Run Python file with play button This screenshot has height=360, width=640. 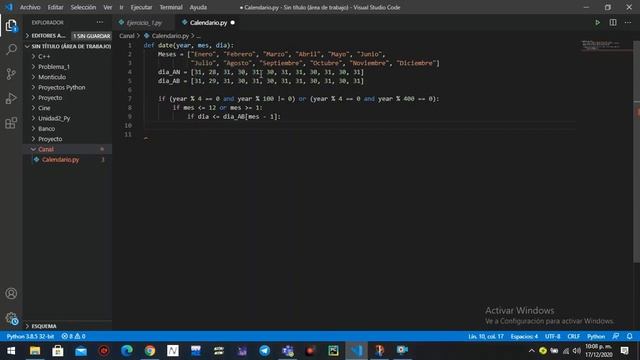point(597,22)
